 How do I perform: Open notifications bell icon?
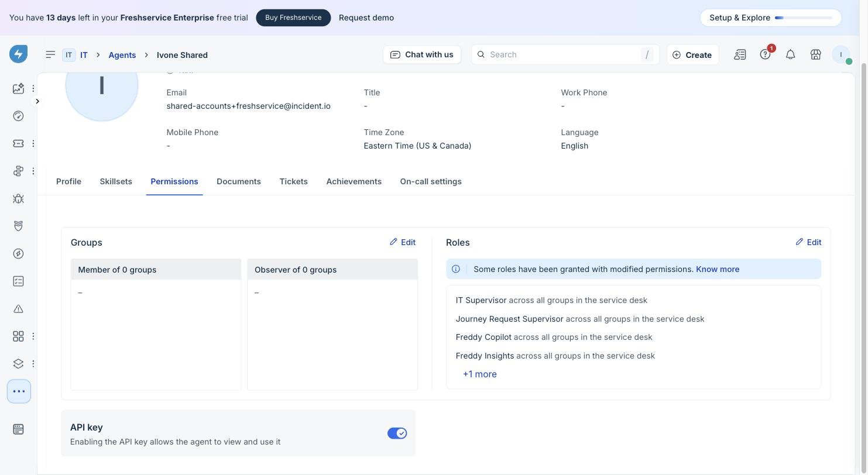[790, 54]
